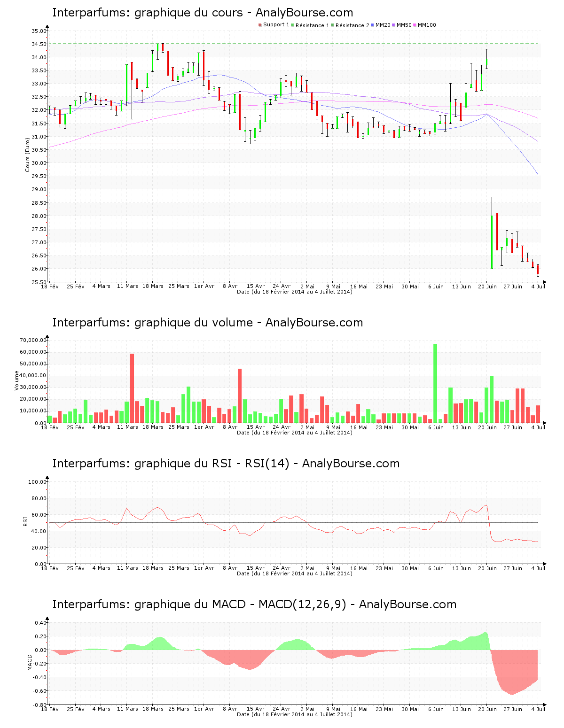Click the 'graphique du volume' chart title
The height and width of the screenshot is (728, 564).
click(x=207, y=323)
